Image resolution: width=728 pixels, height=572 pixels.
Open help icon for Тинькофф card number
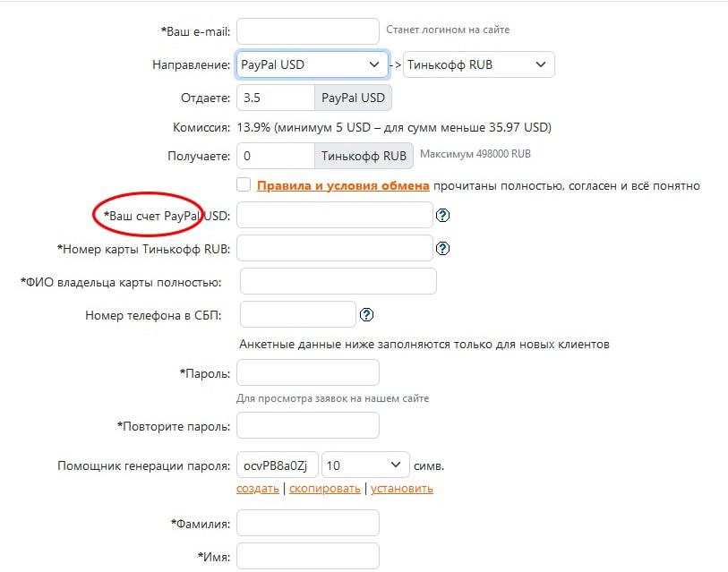(442, 248)
